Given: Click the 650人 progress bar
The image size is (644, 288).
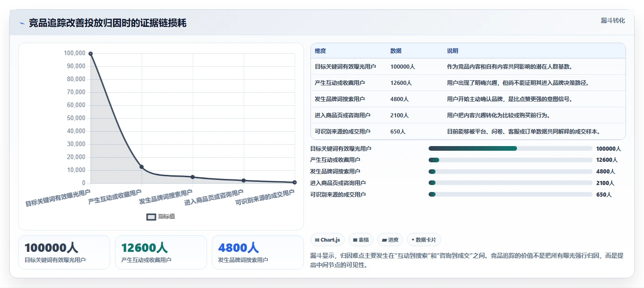Looking at the screenshot, I should click(511, 194).
